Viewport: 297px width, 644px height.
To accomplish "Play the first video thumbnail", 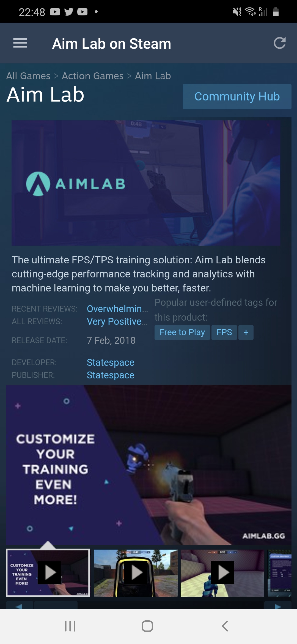I will click(x=48, y=573).
